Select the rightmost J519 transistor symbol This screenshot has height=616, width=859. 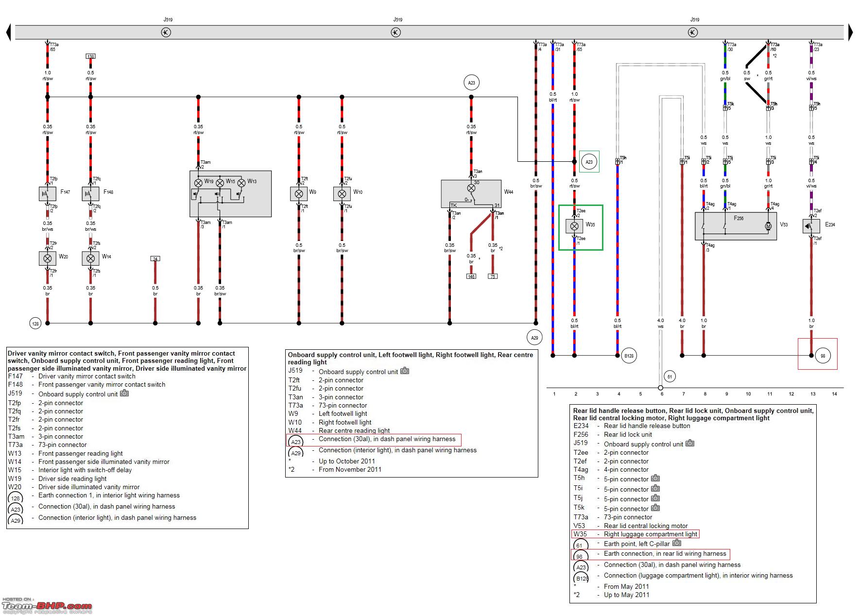(693, 33)
